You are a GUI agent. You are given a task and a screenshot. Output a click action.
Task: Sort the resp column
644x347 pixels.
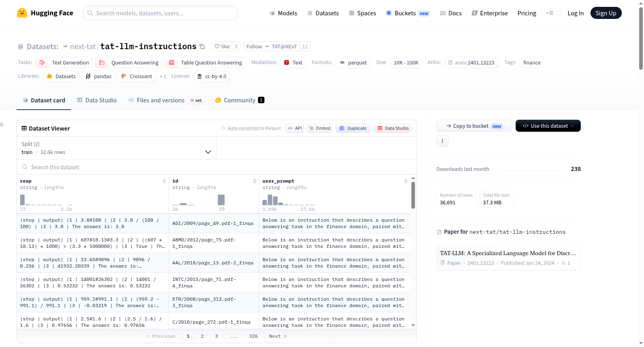click(x=164, y=181)
